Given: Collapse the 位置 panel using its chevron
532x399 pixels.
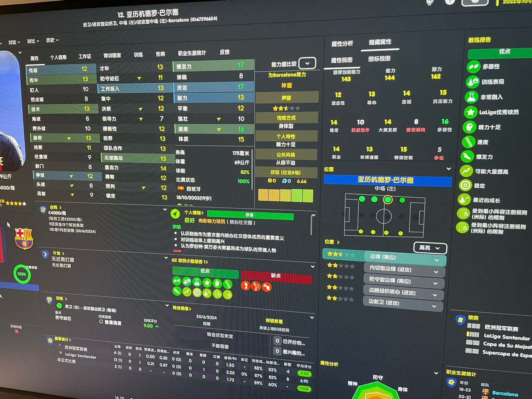Looking at the screenshot, I should (x=448, y=169).
